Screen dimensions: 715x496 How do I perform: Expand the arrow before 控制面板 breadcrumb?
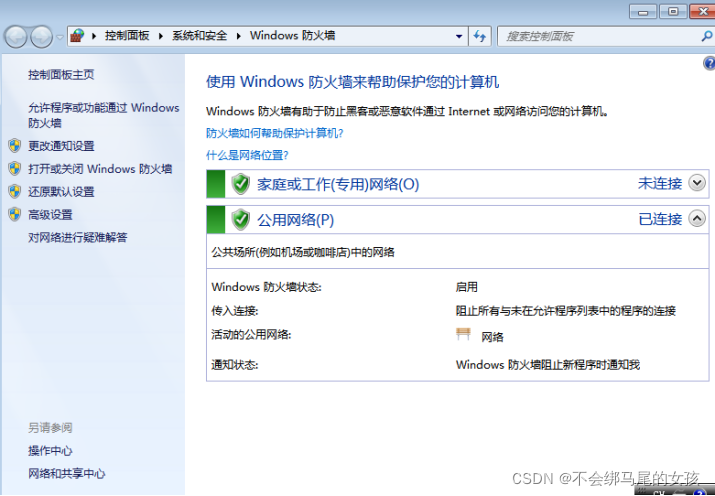[x=94, y=36]
